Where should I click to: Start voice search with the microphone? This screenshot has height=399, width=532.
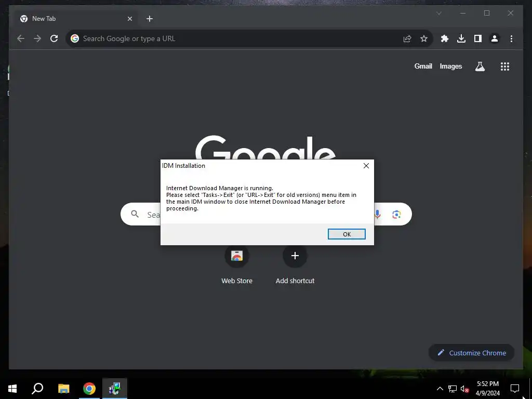point(377,214)
